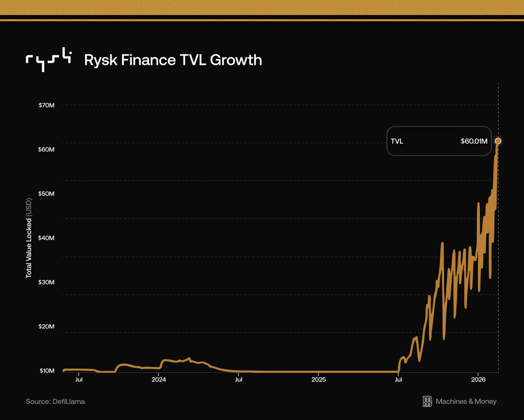Click the $40M axis label
524x420 pixels.
(47, 238)
